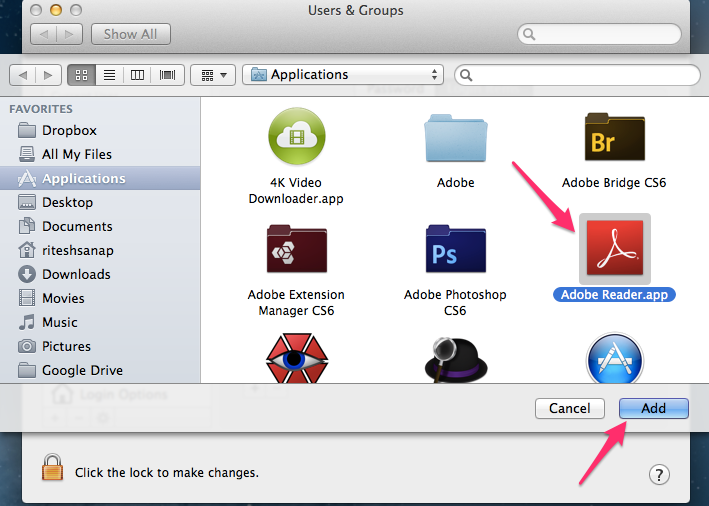Select Applications in the Favorites sidebar
The width and height of the screenshot is (709, 506).
(x=100, y=178)
